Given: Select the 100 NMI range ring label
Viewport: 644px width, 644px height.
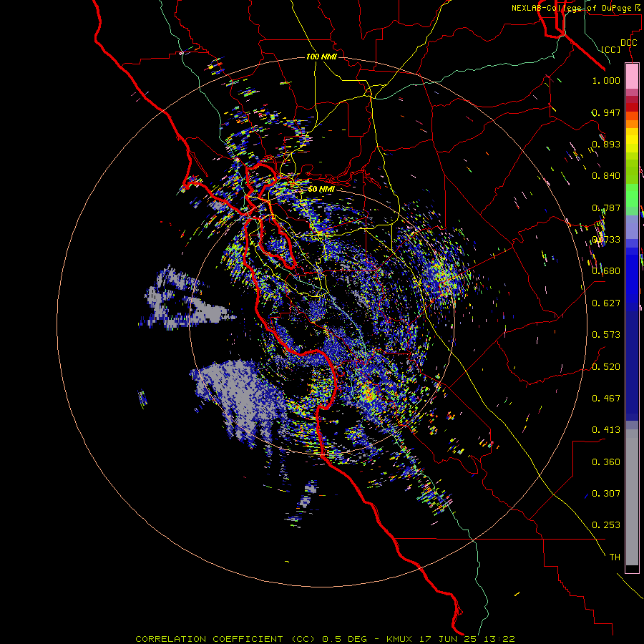Looking at the screenshot, I should coord(321,57).
